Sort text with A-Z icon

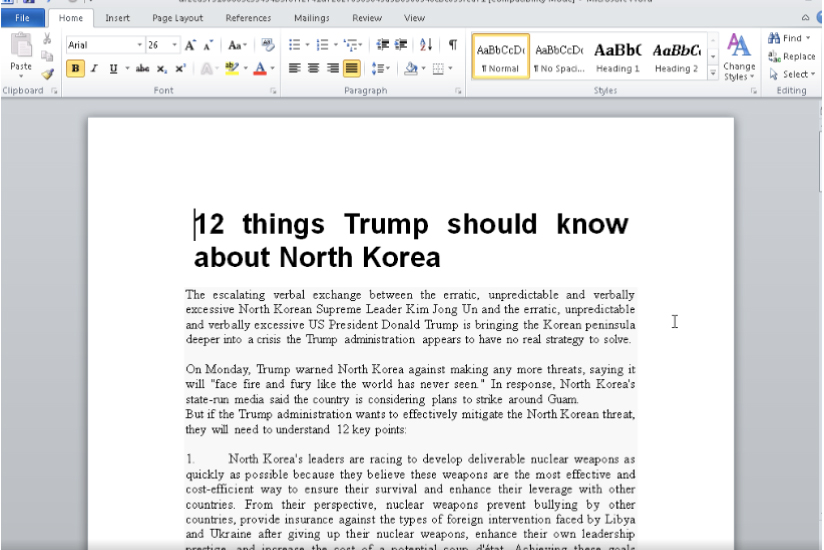tap(426, 45)
